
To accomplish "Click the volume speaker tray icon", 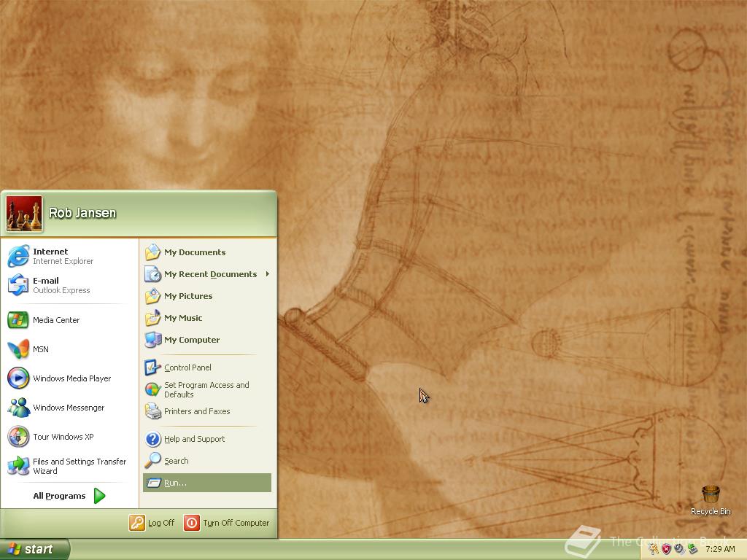I will tap(679, 550).
